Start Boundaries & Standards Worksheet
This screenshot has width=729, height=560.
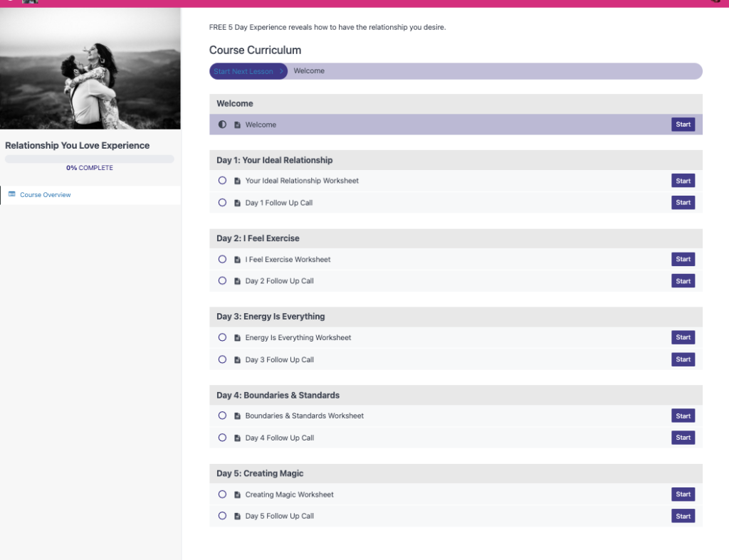coord(683,416)
